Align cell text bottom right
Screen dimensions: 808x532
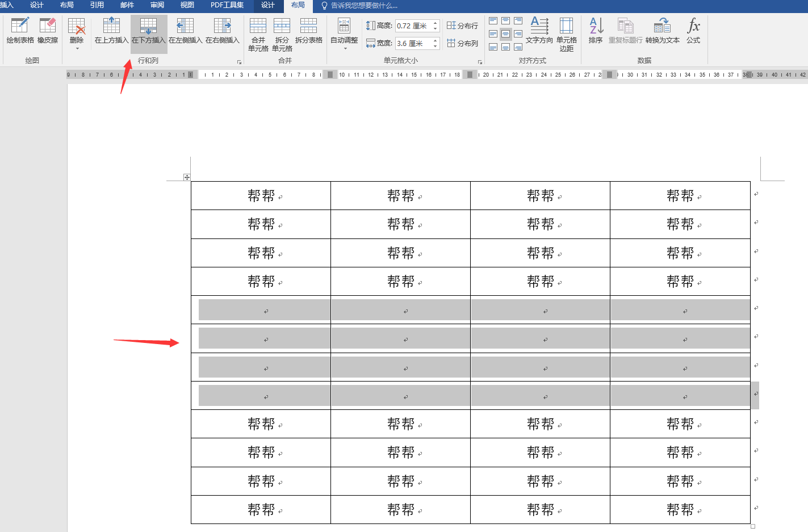518,47
